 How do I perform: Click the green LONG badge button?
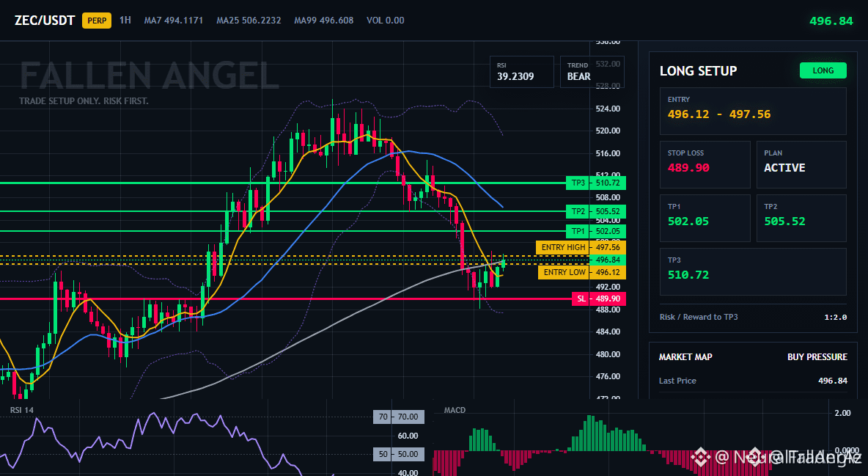[823, 70]
